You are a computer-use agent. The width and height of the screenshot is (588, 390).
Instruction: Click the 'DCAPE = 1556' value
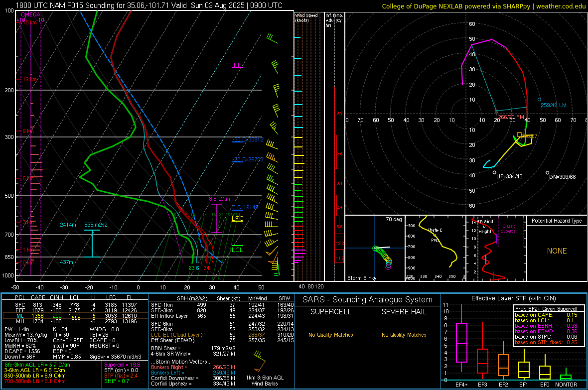(22, 351)
